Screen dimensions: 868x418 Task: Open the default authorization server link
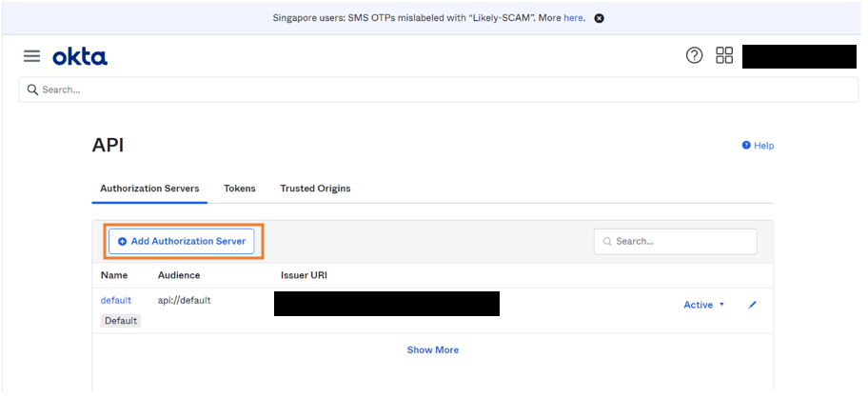[x=116, y=300]
